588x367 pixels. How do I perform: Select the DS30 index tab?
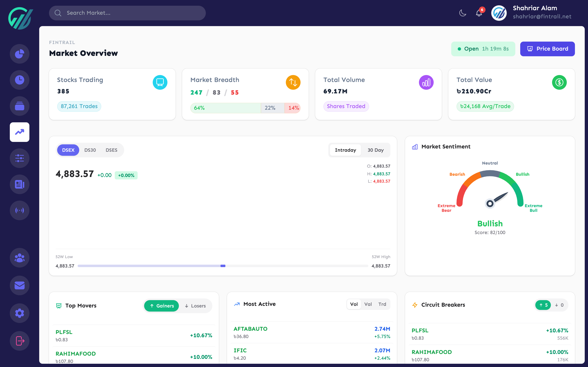pyautogui.click(x=90, y=150)
